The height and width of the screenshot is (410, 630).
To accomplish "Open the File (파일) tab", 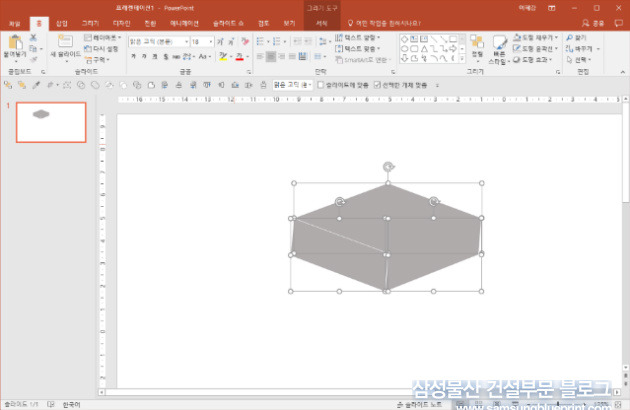I will tap(15, 24).
